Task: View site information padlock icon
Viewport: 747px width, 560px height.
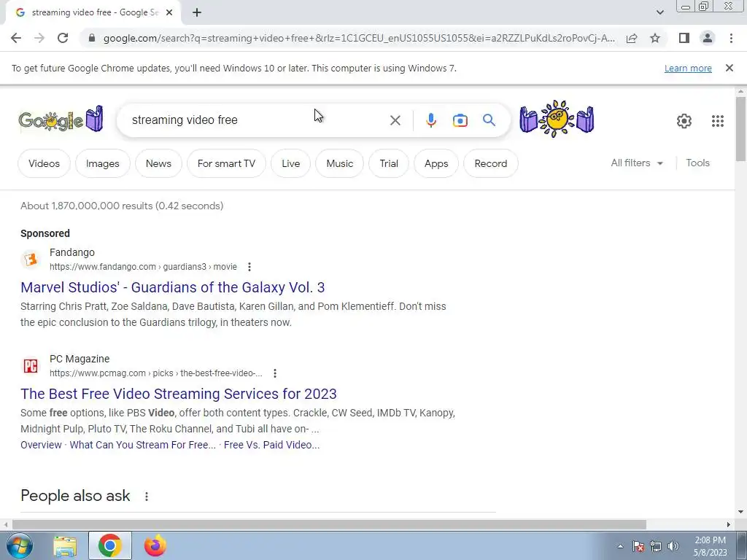Action: point(92,38)
